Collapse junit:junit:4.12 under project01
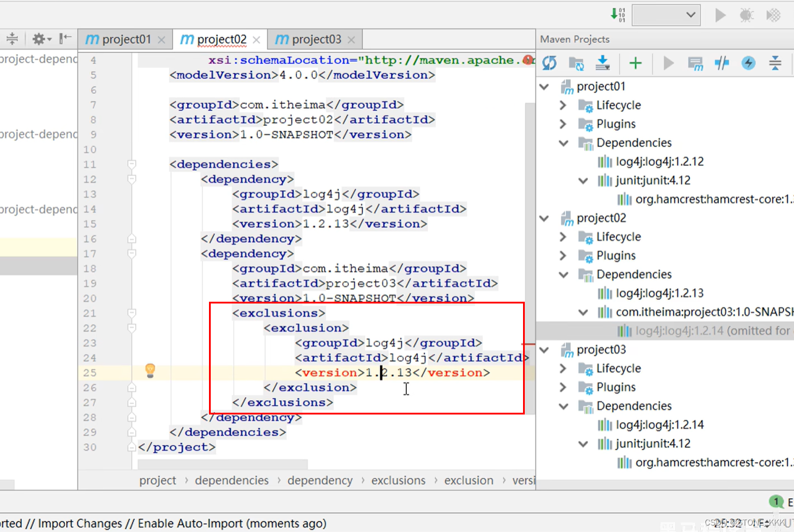The height and width of the screenshot is (532, 794). 583,181
